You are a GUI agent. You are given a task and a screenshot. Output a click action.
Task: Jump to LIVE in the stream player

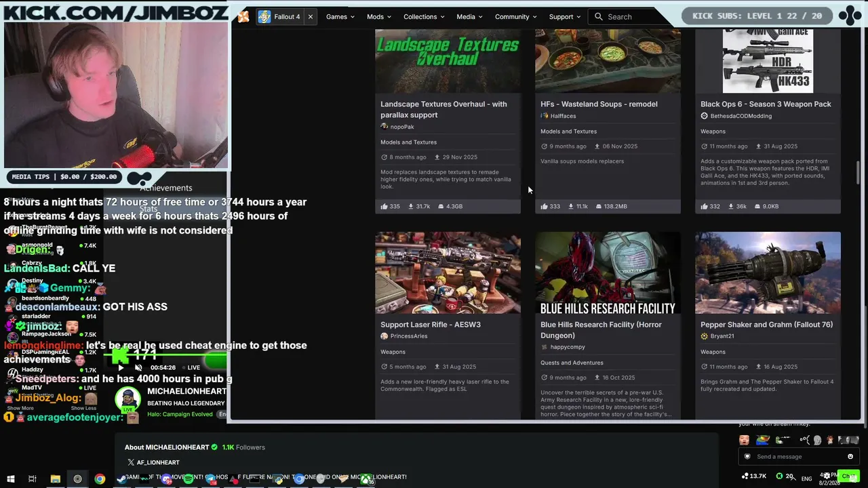(192, 367)
